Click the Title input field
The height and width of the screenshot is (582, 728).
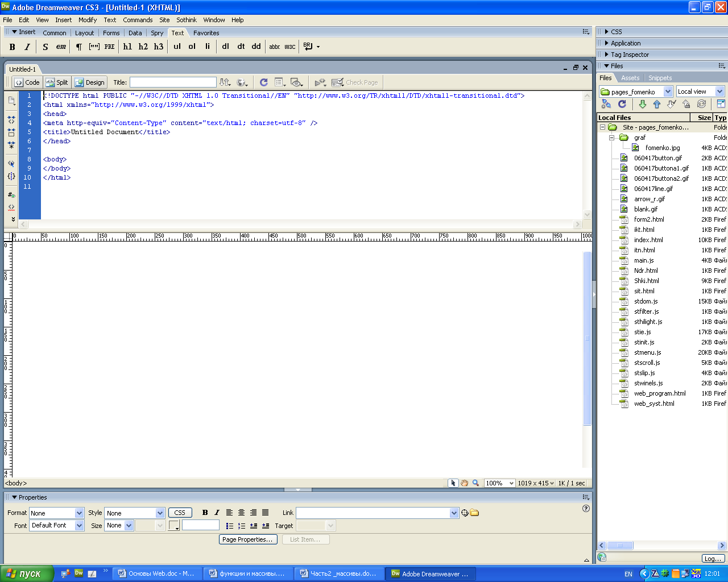click(173, 82)
